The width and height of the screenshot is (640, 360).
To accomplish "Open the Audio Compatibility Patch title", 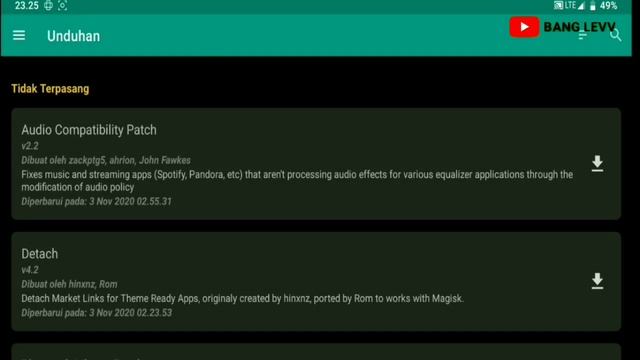I will (x=89, y=130).
